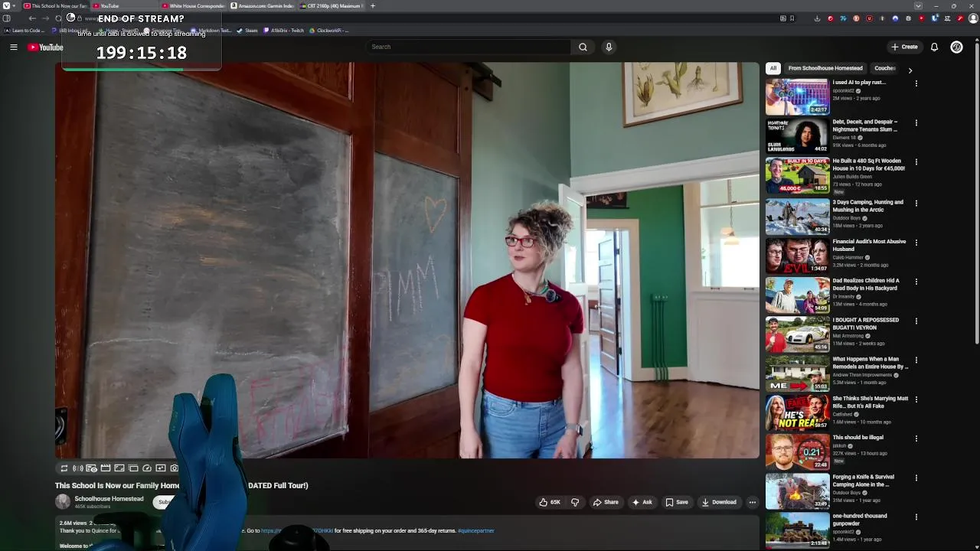Download the video
The image size is (980, 551).
[x=719, y=502]
